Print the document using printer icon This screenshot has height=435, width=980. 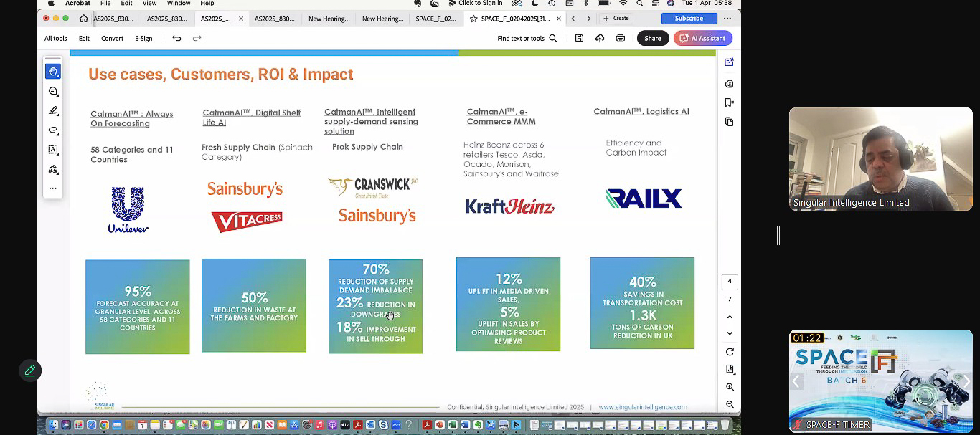pyautogui.click(x=620, y=39)
